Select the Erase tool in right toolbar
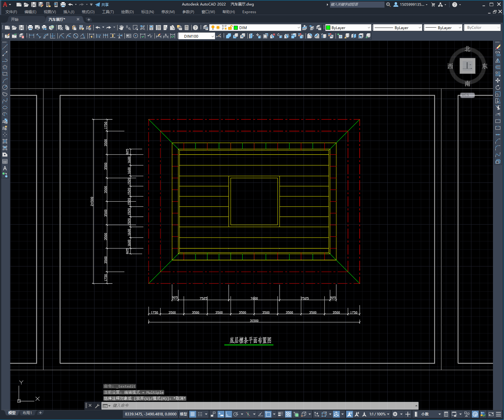Image resolution: width=504 pixels, height=420 pixels. [x=498, y=47]
